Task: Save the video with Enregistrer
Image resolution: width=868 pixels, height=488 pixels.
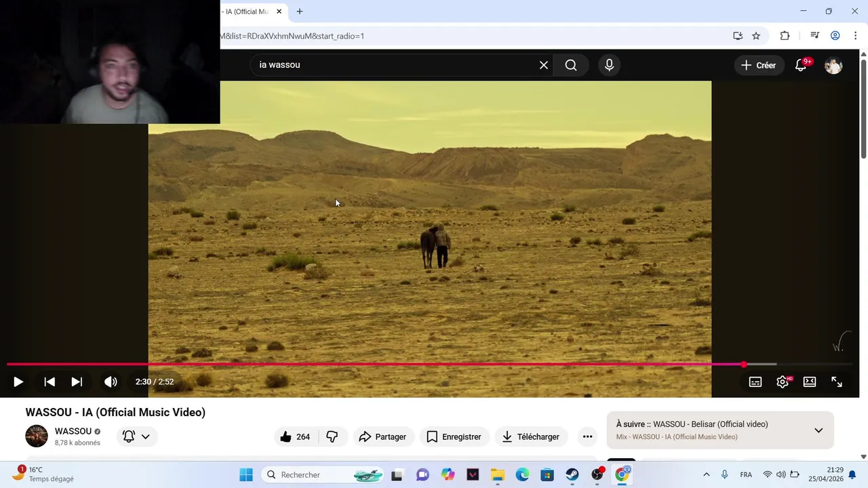Action: (x=454, y=437)
